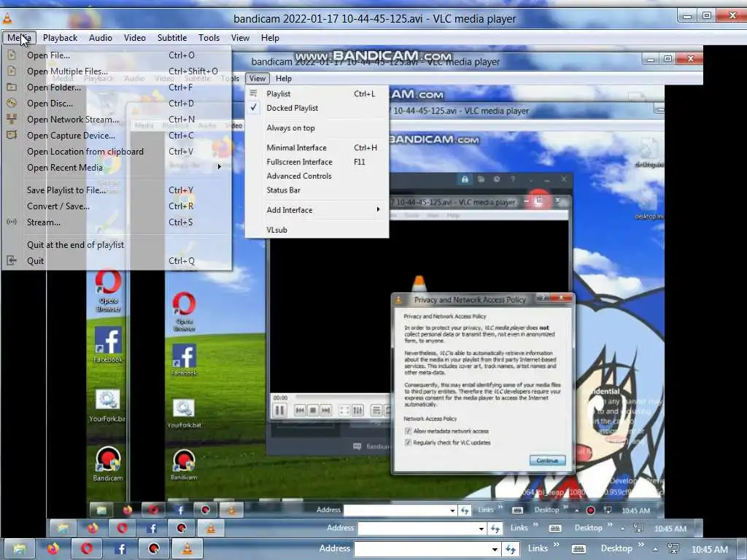This screenshot has height=560, width=747.
Task: Open the Playback menu in outer menu bar
Action: (x=60, y=38)
